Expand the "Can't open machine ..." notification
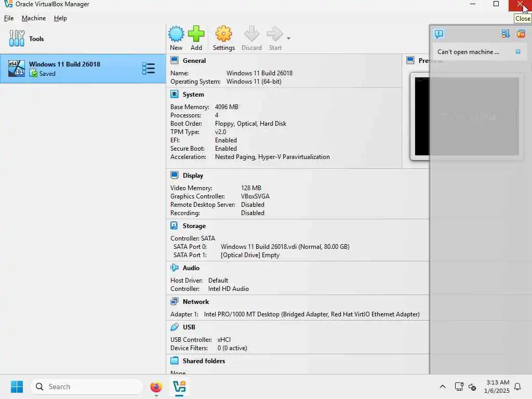The image size is (532, 399). tap(468, 52)
